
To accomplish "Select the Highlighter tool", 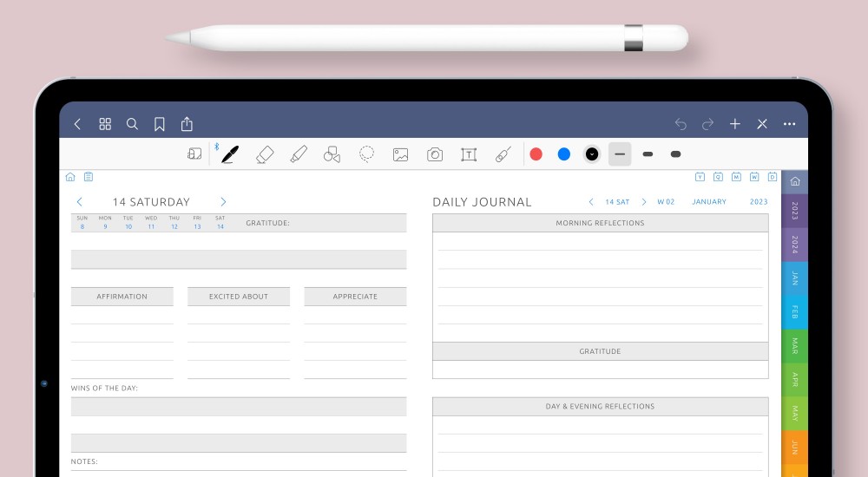I will click(299, 154).
